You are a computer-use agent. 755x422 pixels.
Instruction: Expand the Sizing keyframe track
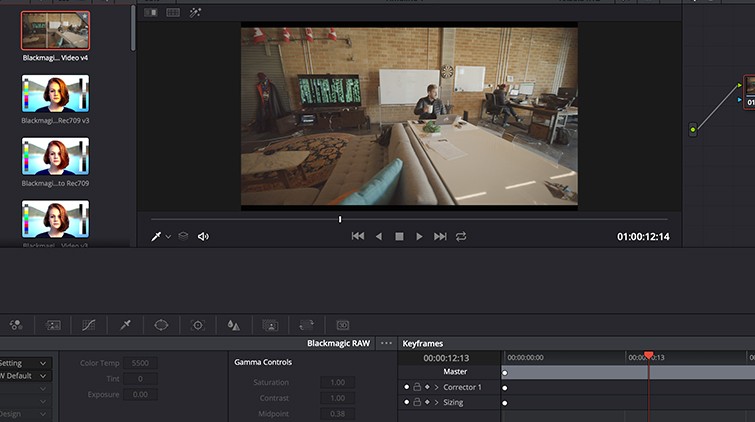pyautogui.click(x=437, y=402)
